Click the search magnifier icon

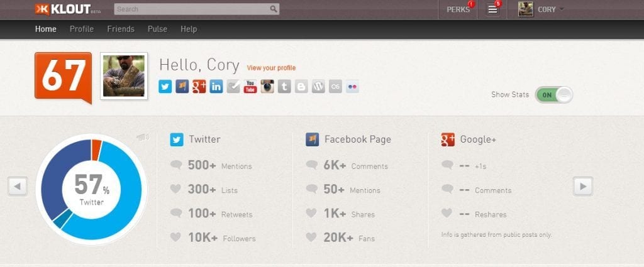point(274,9)
